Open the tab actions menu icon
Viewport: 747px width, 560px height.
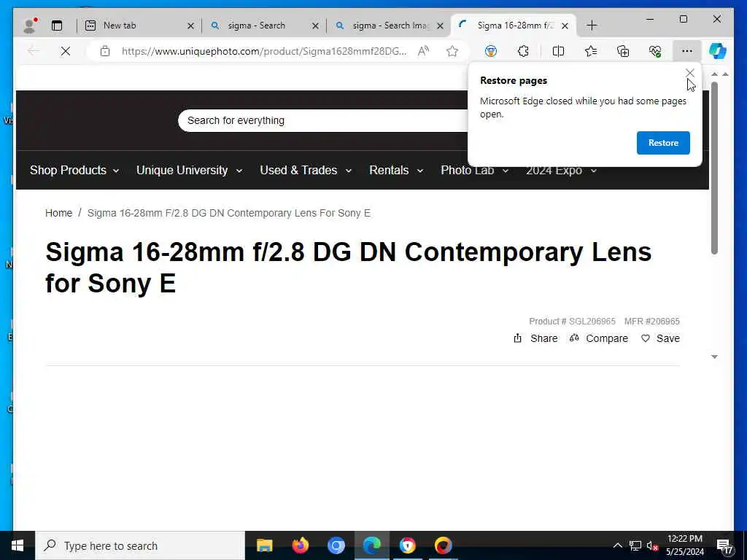[57, 26]
